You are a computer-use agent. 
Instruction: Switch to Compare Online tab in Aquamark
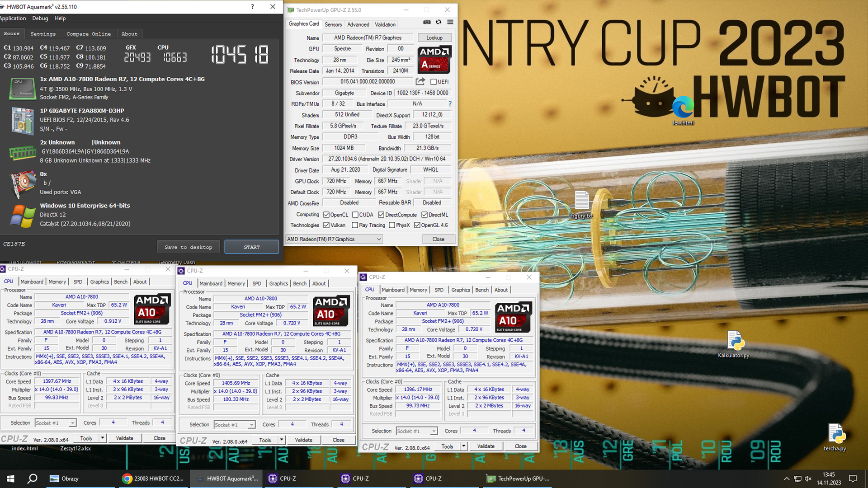click(x=89, y=34)
